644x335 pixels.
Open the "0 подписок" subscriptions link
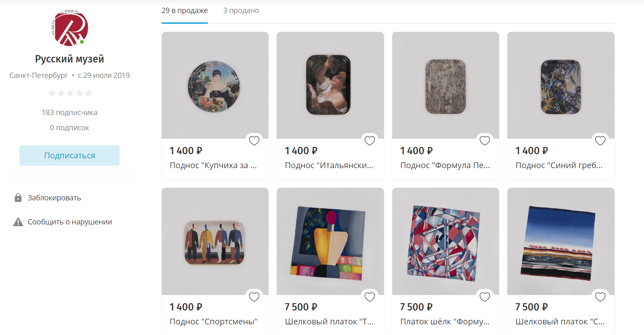pos(69,128)
